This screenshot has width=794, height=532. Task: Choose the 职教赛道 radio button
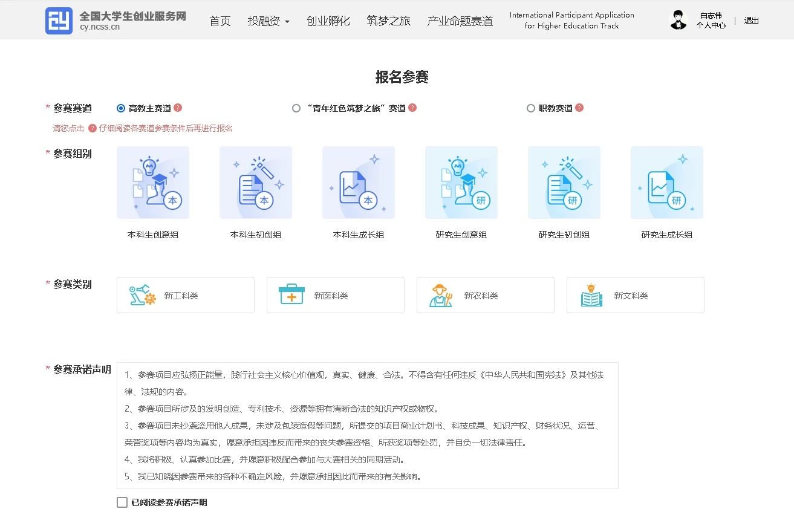[x=531, y=108]
